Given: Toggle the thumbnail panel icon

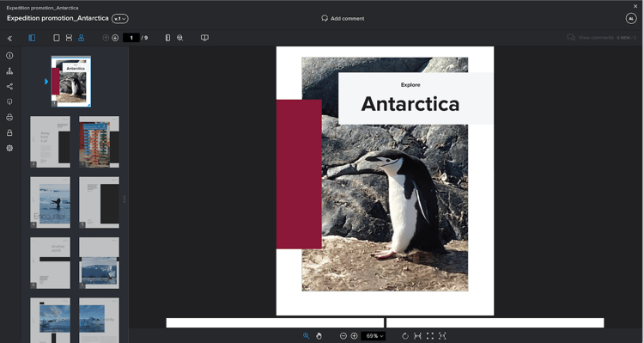Looking at the screenshot, I should point(32,38).
